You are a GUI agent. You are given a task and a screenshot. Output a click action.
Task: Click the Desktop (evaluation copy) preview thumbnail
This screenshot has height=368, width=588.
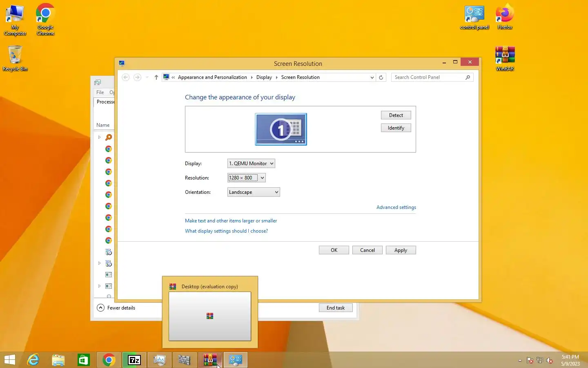pyautogui.click(x=210, y=316)
